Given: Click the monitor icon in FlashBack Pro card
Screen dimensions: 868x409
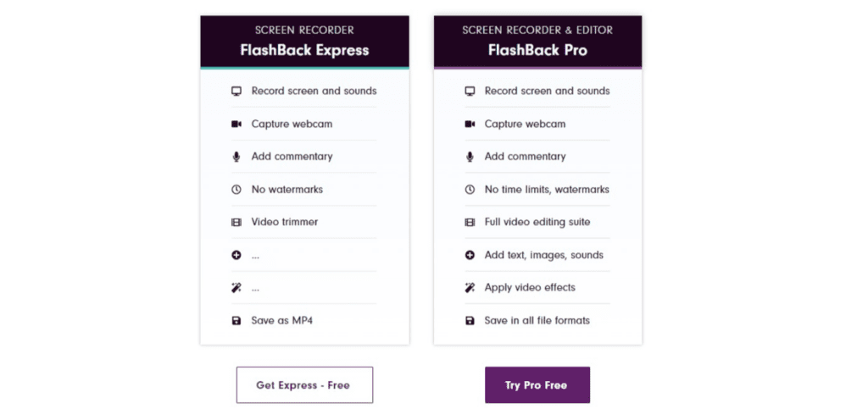Looking at the screenshot, I should tap(470, 91).
